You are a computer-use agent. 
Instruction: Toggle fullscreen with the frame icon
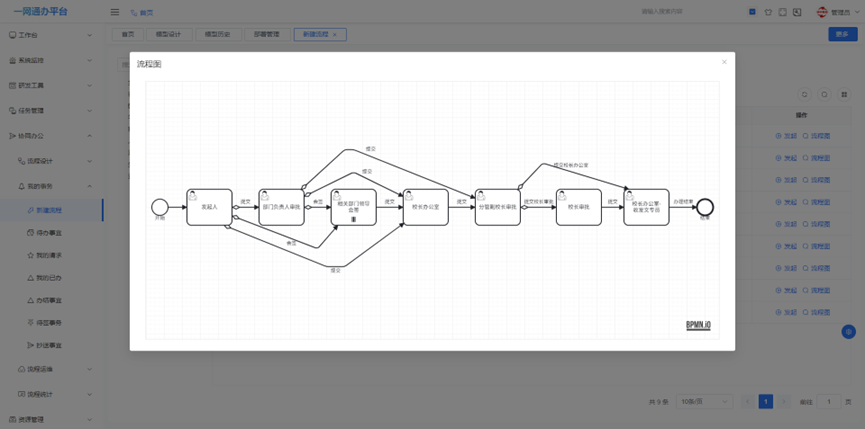pos(782,12)
